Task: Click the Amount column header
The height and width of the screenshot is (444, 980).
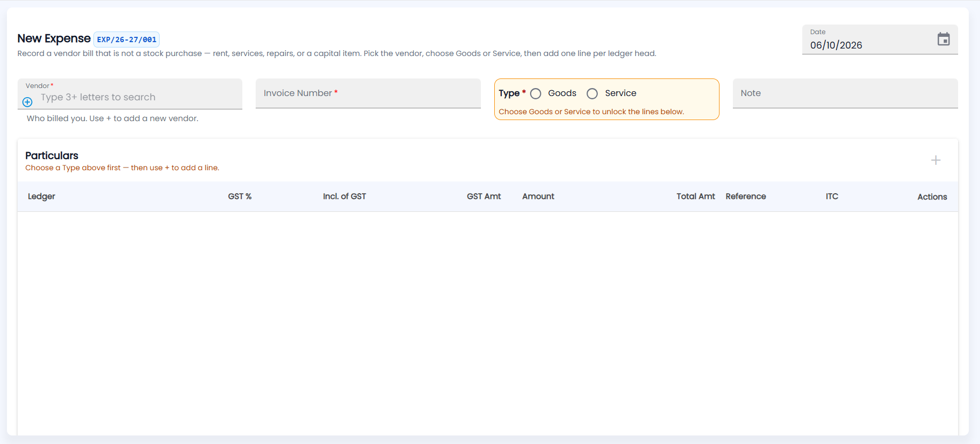Action: tap(538, 196)
